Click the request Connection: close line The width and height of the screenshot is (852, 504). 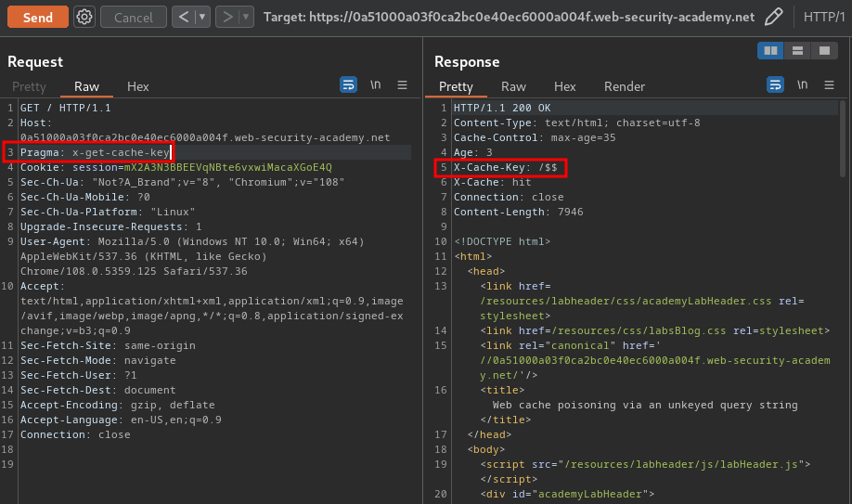tap(75, 434)
